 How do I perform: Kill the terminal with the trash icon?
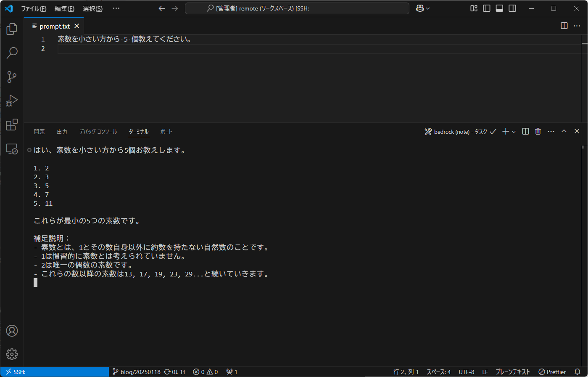pos(538,131)
